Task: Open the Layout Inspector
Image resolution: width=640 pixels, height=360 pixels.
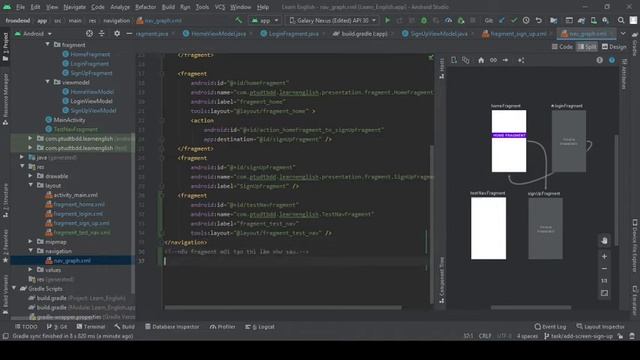Action: click(x=600, y=327)
